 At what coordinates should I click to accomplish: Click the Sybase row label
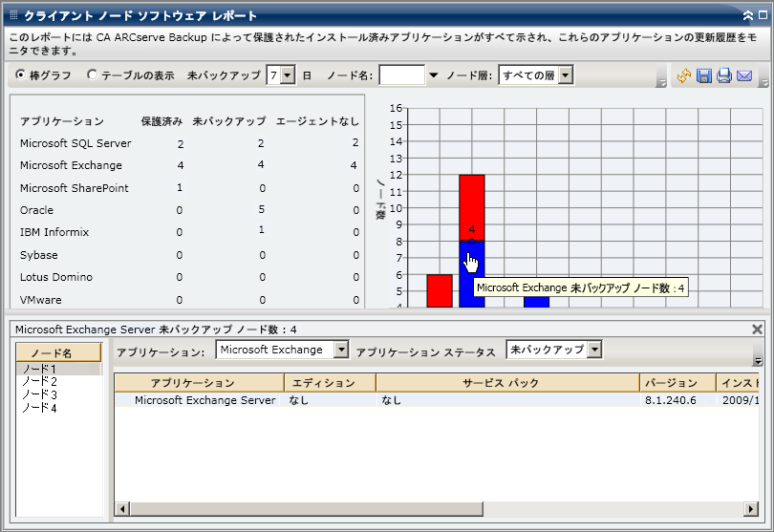tap(38, 255)
